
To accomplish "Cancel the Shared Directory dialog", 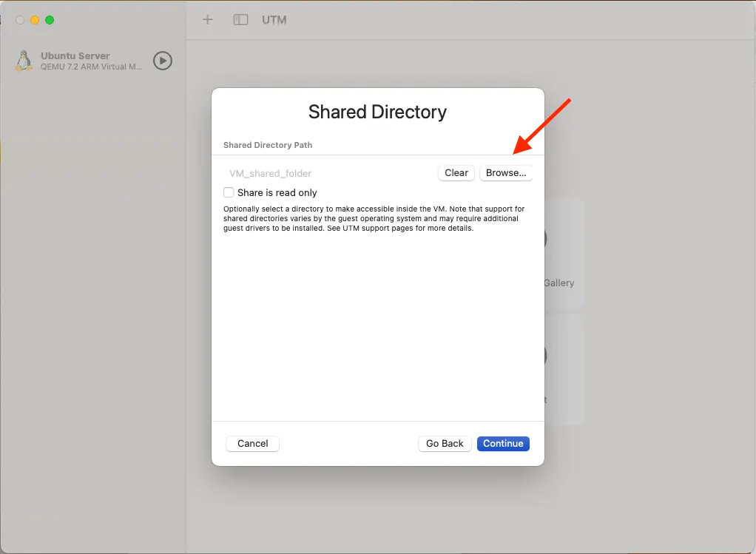I will [252, 444].
